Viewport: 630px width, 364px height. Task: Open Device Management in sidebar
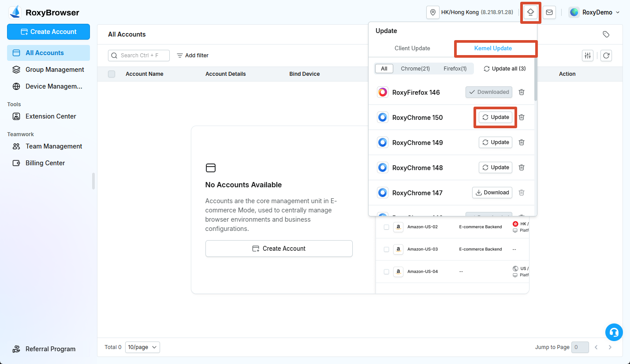48,86
